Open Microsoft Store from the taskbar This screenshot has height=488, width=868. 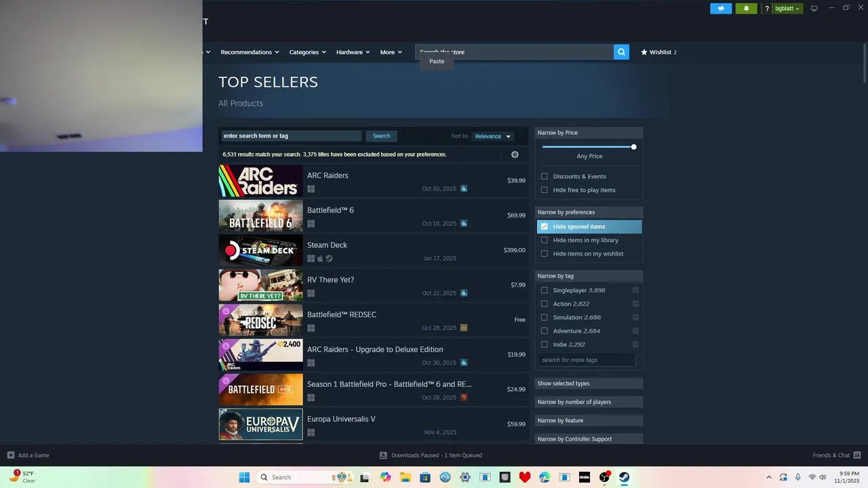pos(425,477)
